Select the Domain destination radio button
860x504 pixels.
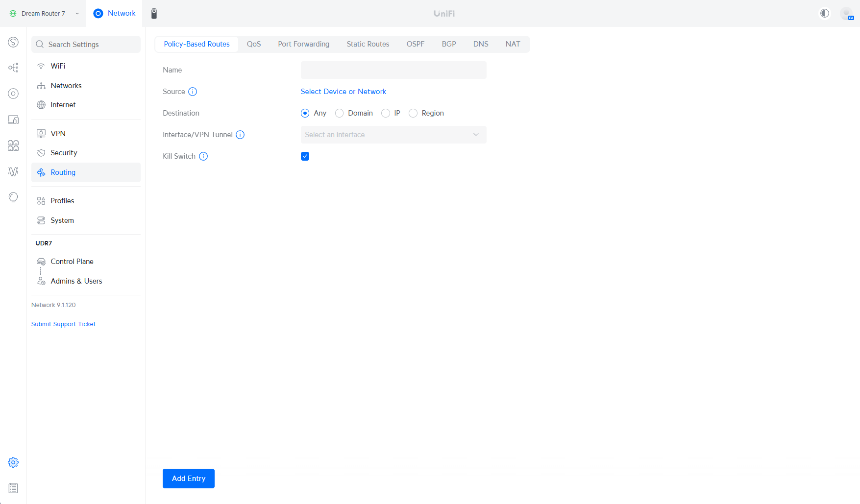[x=339, y=113]
